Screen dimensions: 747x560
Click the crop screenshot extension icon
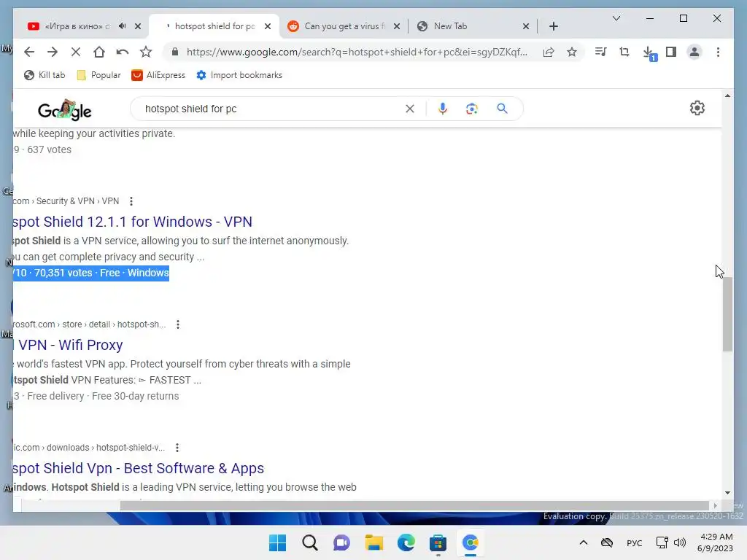pos(624,52)
